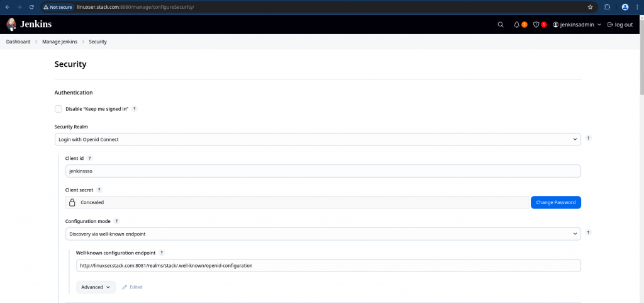Go to Manage Jenkins breadcrumb

tap(60, 42)
